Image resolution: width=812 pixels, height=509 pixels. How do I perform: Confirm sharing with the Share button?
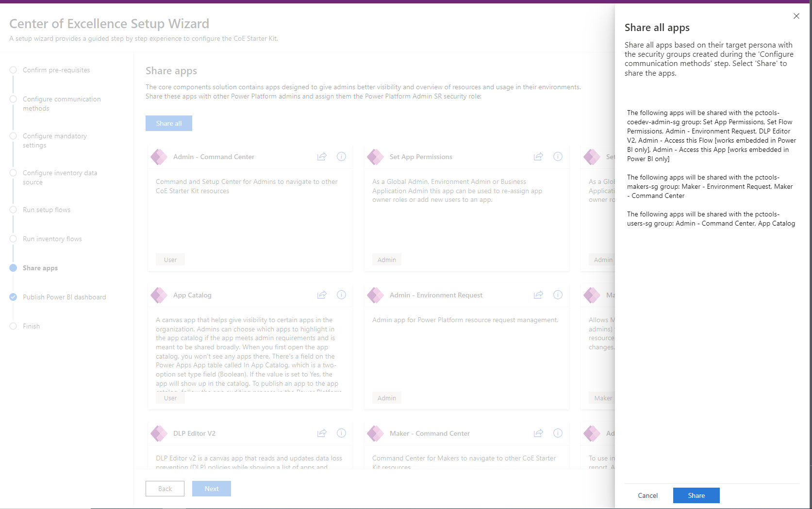point(696,495)
